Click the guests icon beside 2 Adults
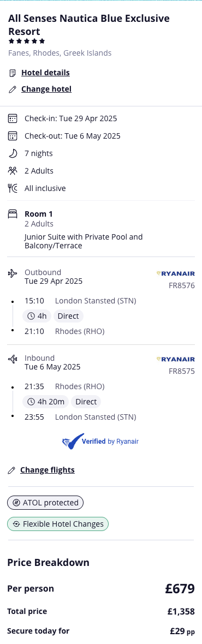The height and width of the screenshot is (644, 202). click(x=13, y=171)
